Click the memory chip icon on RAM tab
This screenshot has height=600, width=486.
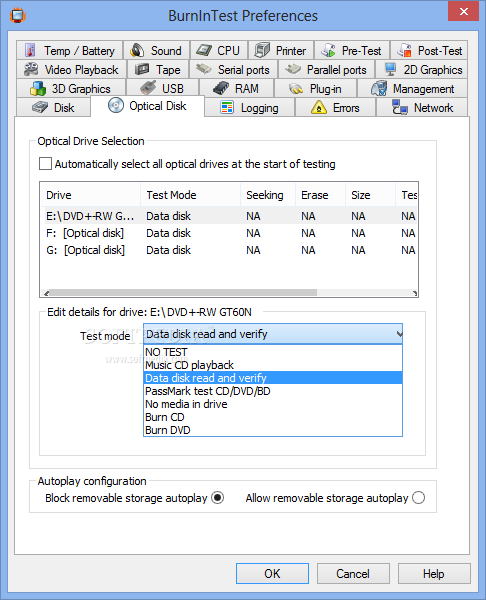(x=221, y=88)
